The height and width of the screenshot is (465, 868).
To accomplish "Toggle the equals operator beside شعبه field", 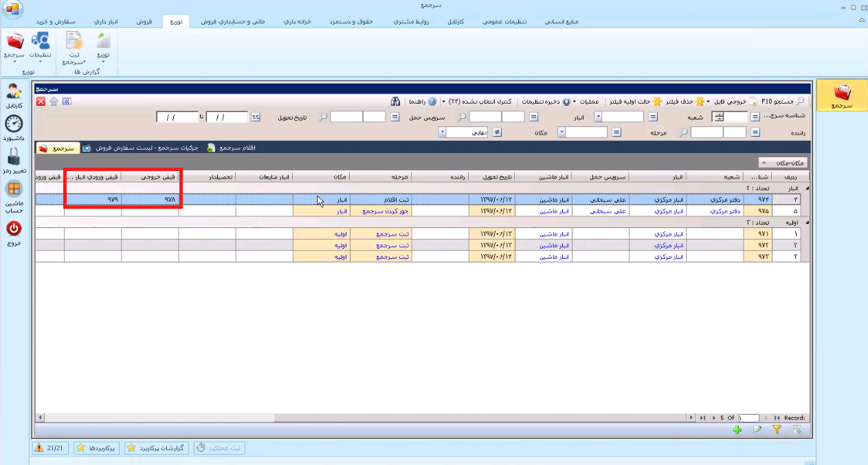I will pos(653,117).
